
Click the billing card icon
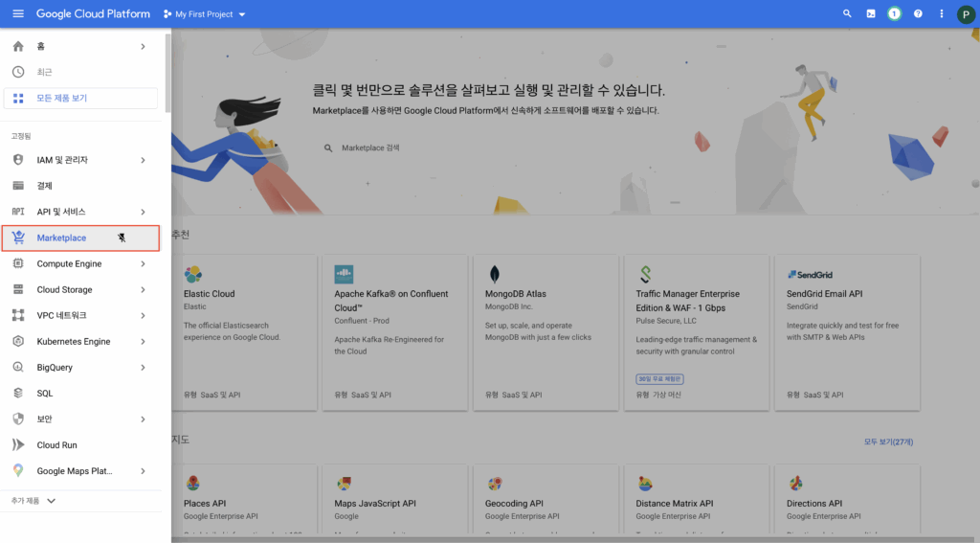coord(18,186)
